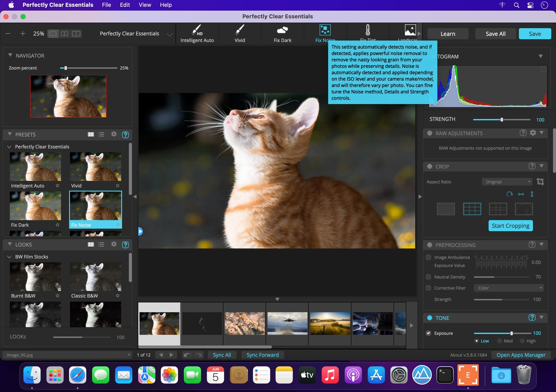Rotate the crop using the rotate icon
556x392 pixels.
(509, 194)
